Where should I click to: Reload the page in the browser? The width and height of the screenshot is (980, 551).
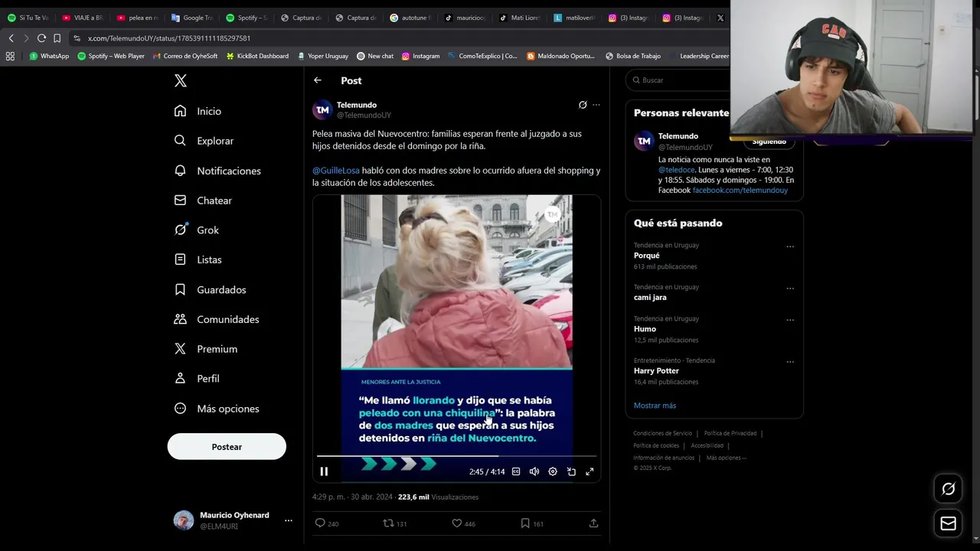click(x=41, y=38)
